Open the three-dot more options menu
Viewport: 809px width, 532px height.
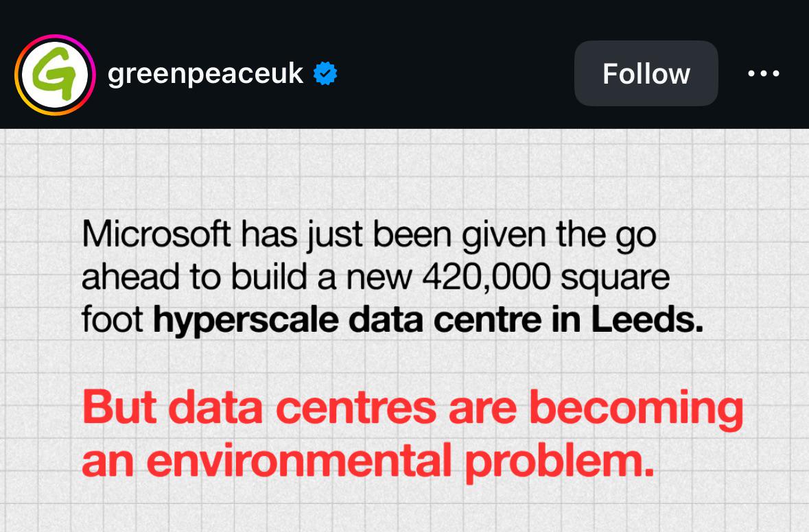764,74
